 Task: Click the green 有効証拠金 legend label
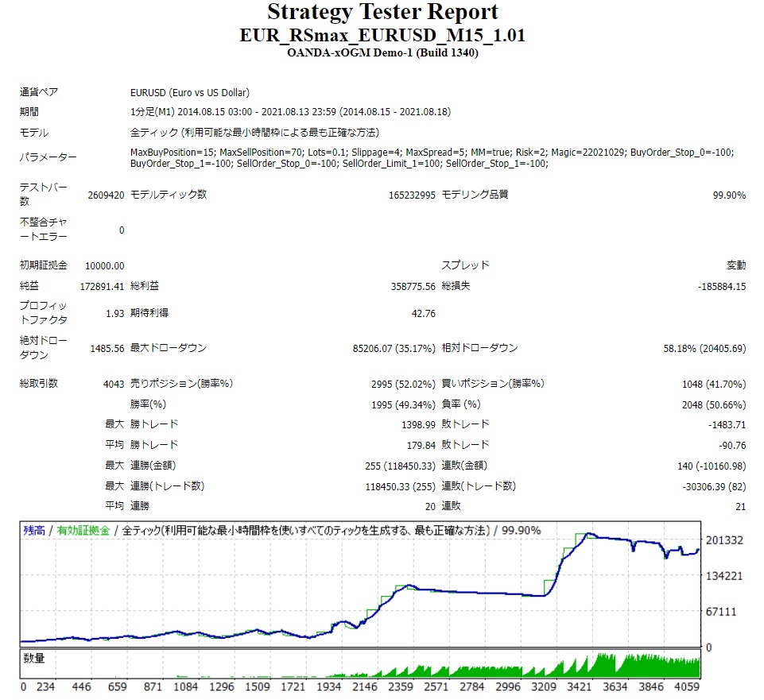(83, 531)
